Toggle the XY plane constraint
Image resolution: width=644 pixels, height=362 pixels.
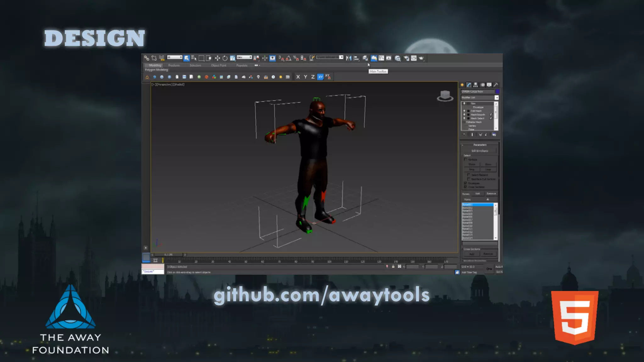[320, 77]
